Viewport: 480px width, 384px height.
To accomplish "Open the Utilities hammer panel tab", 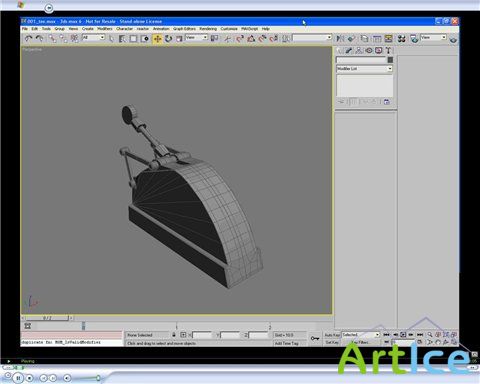I will click(388, 51).
